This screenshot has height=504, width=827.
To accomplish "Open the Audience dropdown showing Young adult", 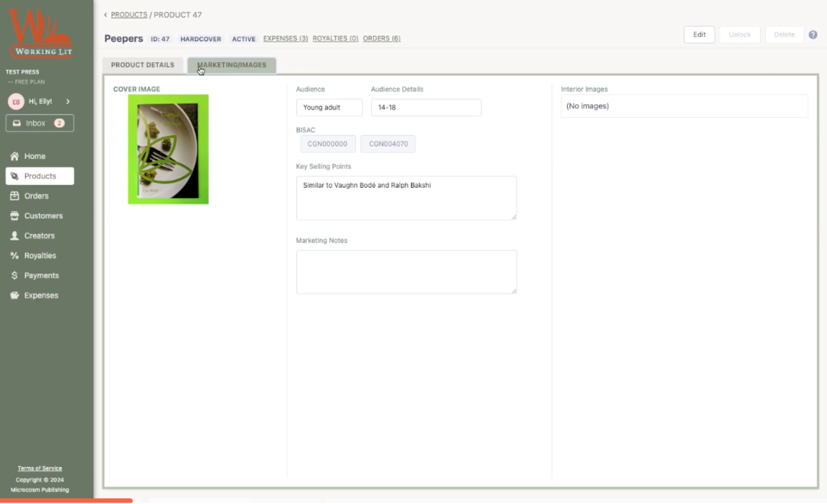I will 329,108.
